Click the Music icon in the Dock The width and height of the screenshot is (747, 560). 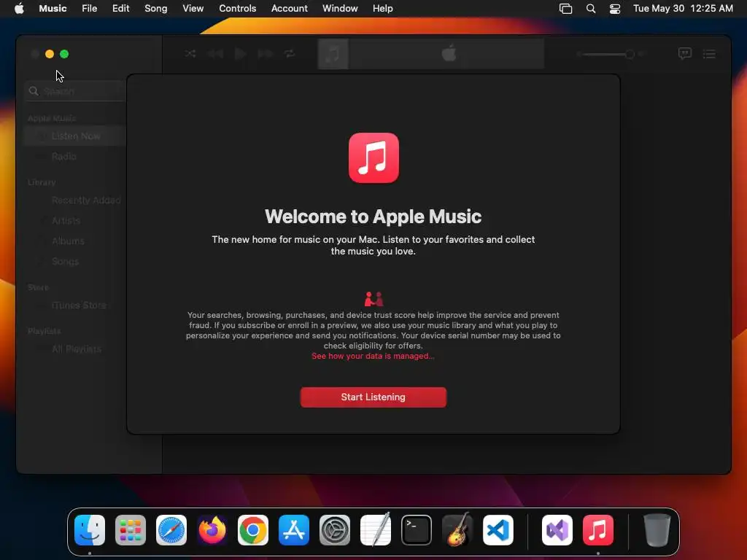(x=598, y=530)
